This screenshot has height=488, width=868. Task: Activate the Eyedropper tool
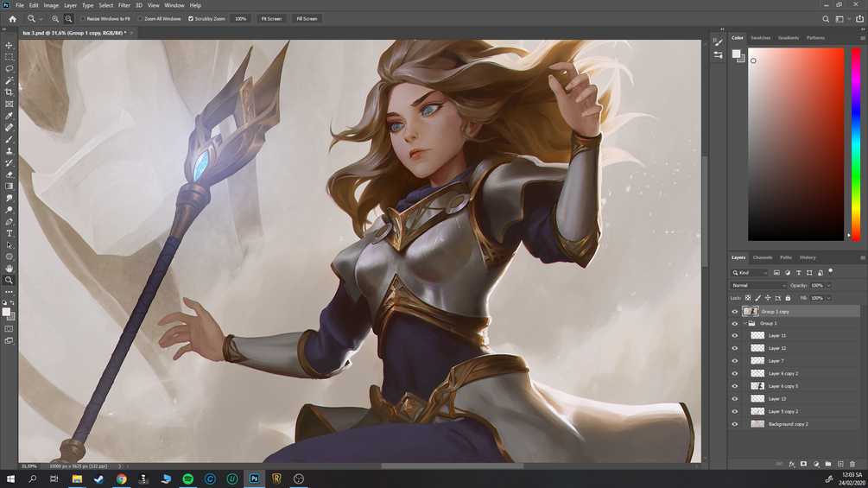(x=9, y=116)
